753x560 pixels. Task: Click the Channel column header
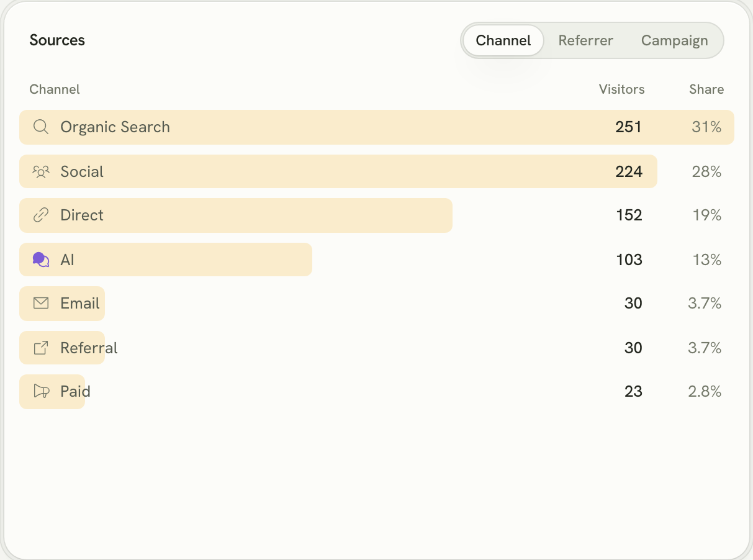pos(55,89)
